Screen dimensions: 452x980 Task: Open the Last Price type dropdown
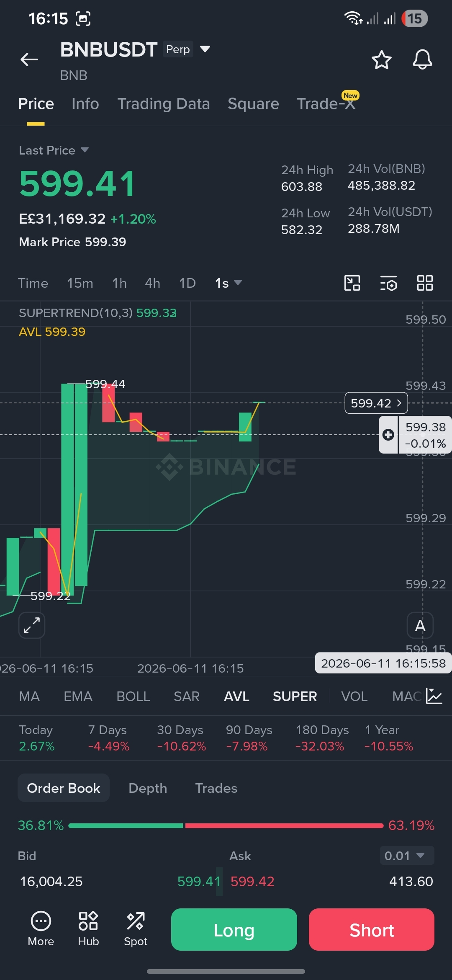pos(54,150)
